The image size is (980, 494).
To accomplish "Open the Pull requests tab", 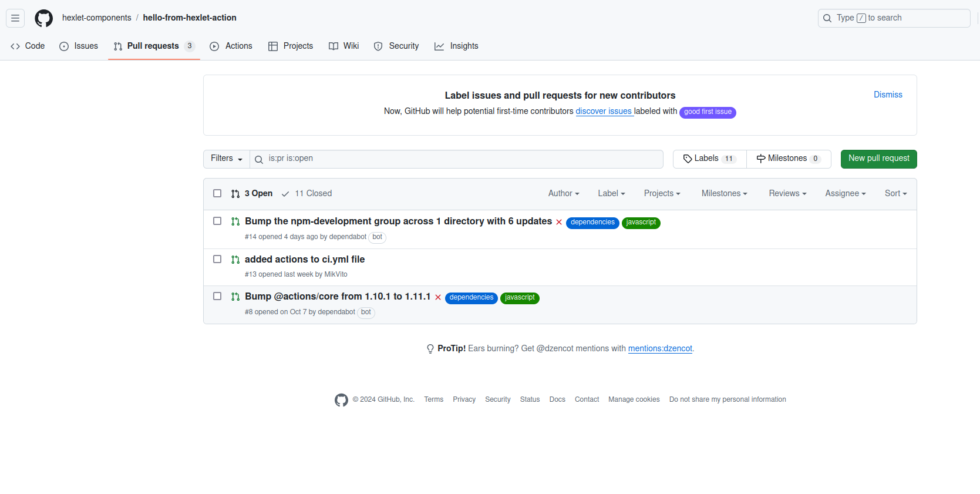I will pos(154,46).
